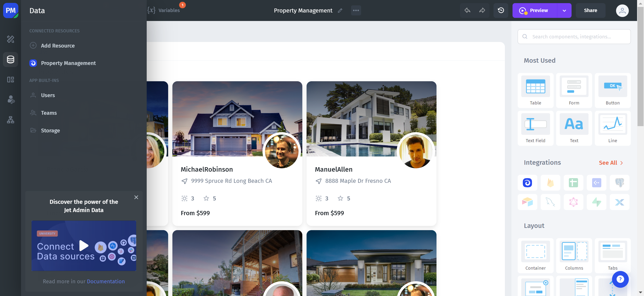The width and height of the screenshot is (644, 296).
Task: Open the Documentation link
Action: pos(106,281)
